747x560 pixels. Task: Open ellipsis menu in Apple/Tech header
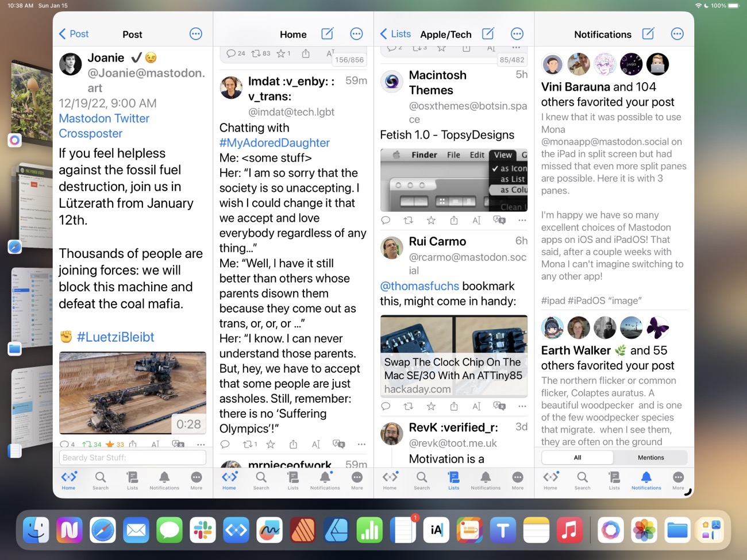(x=517, y=34)
